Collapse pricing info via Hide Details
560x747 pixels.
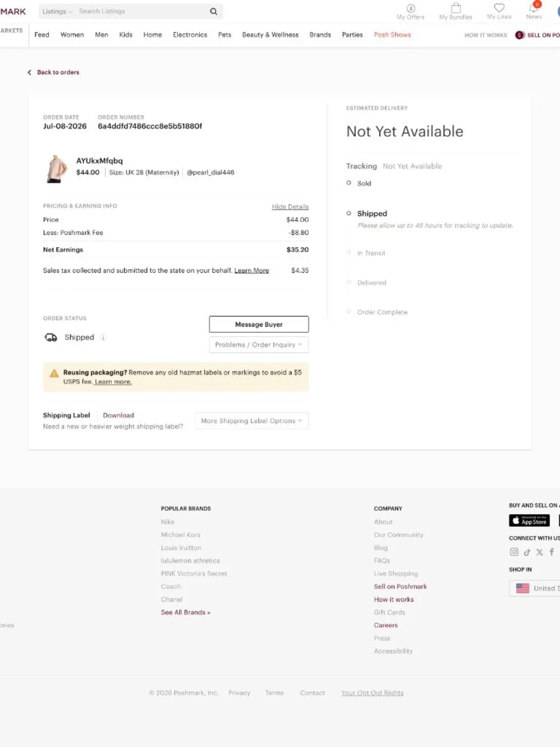290,207
